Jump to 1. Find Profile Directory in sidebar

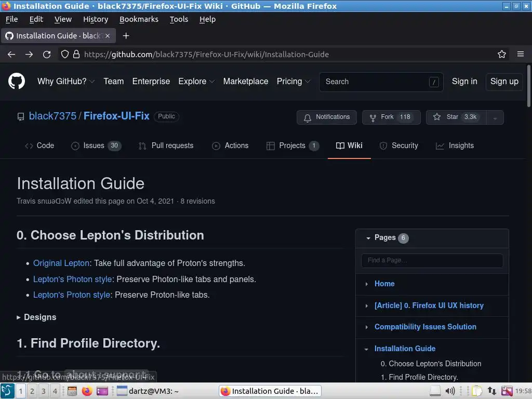[x=419, y=377]
